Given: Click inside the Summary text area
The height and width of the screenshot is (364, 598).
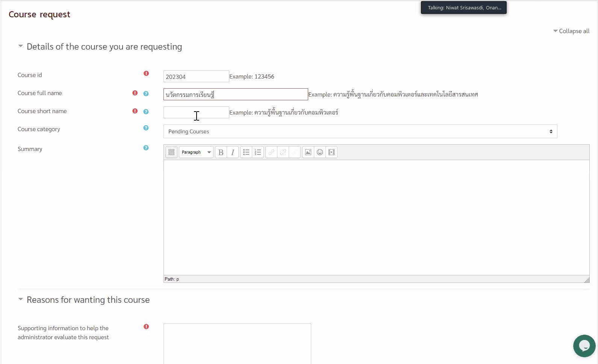Looking at the screenshot, I should pos(376,217).
